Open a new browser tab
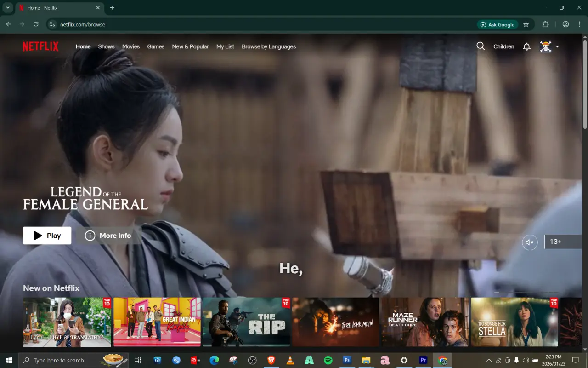This screenshot has width=588, height=368. [112, 8]
